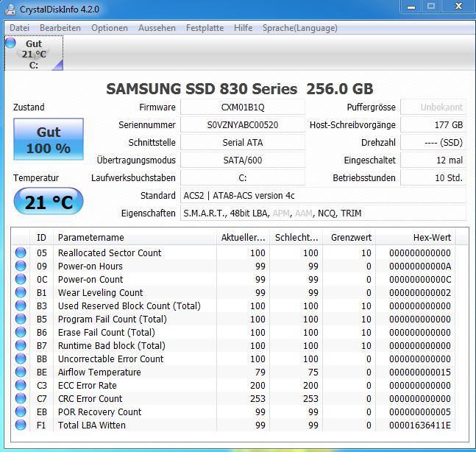Click status orb for Runtime Bad block
Screen dimensions: 476x452
(21, 345)
